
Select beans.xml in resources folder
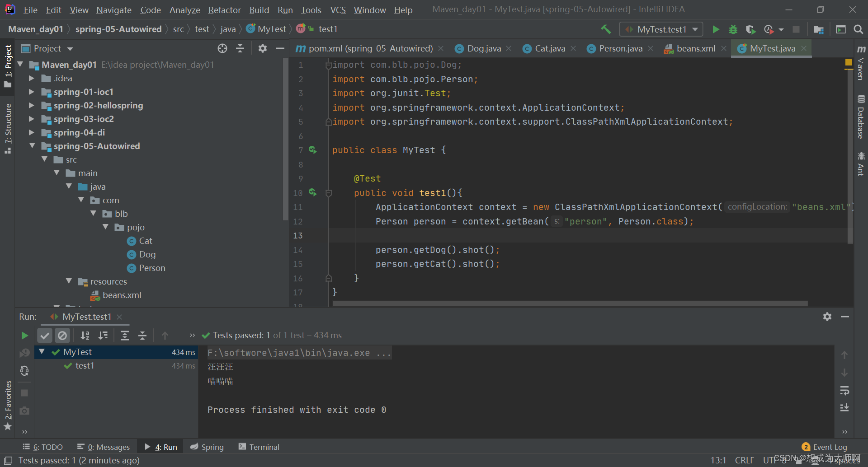point(116,295)
